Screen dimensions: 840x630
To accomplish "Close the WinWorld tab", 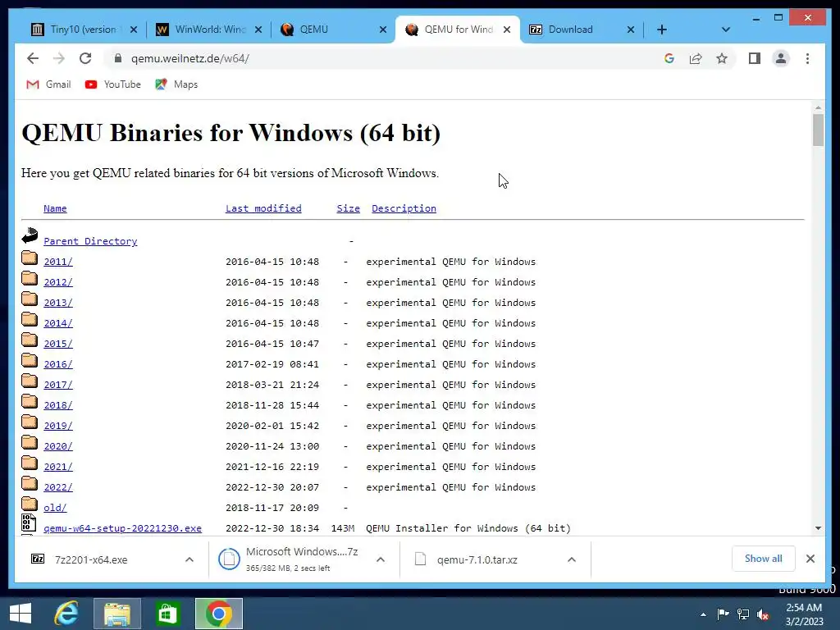I will [258, 30].
